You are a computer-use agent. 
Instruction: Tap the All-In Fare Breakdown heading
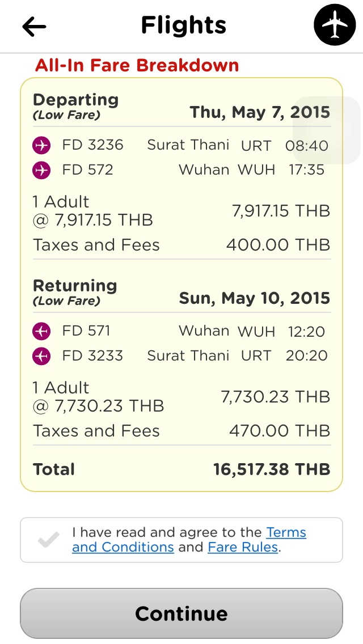(x=137, y=65)
